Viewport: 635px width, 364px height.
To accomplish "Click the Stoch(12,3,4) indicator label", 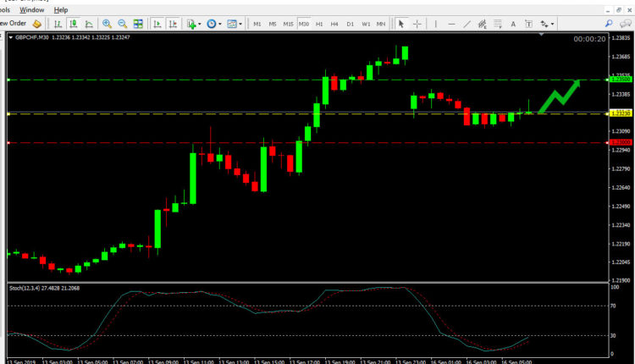I will [x=45, y=289].
